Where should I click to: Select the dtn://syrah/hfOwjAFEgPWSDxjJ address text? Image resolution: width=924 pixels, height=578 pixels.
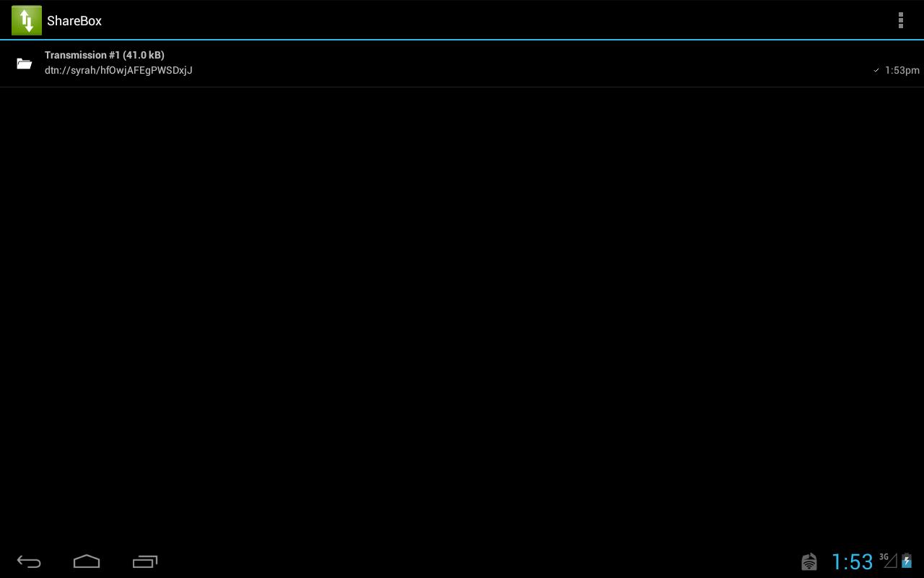118,70
